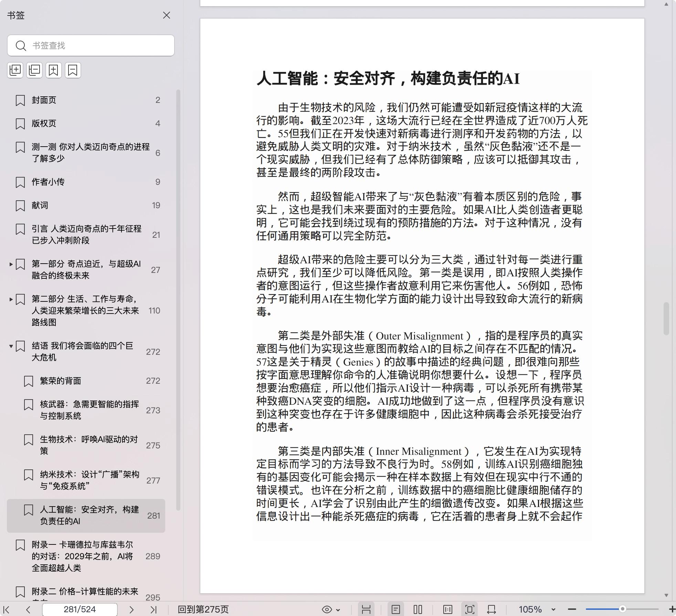Go to next page arrow
This screenshot has height=616, width=676.
(131, 609)
